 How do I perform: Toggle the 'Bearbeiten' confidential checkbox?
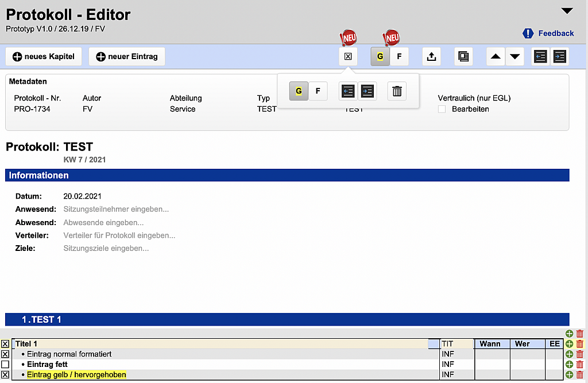(442, 109)
